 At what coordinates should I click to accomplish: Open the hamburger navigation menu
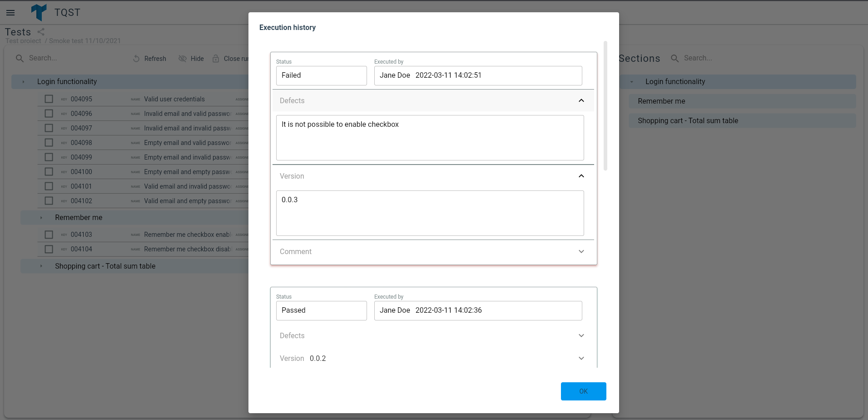10,13
